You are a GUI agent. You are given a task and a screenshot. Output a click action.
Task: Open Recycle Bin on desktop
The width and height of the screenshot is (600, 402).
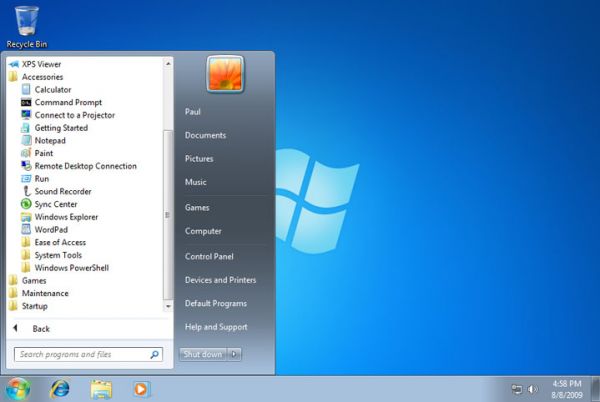[27, 24]
